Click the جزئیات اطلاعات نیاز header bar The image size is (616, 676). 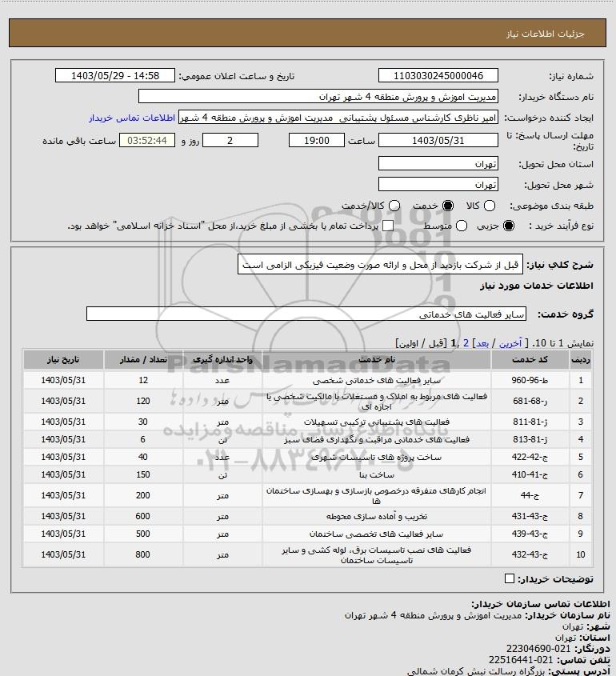(x=307, y=33)
